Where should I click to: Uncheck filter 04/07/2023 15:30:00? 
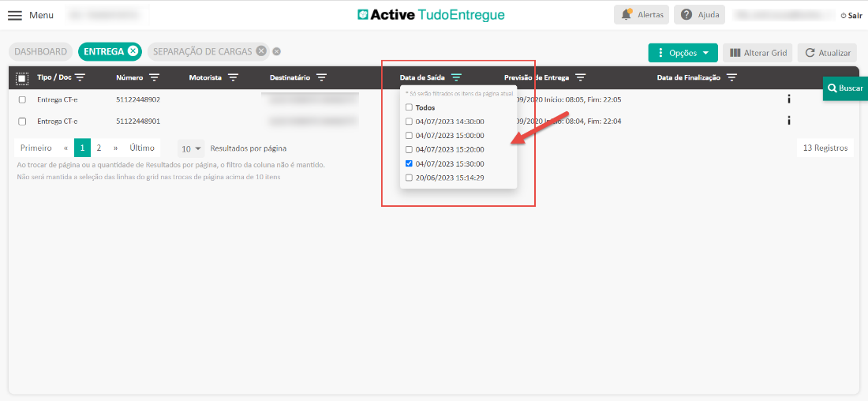click(409, 163)
